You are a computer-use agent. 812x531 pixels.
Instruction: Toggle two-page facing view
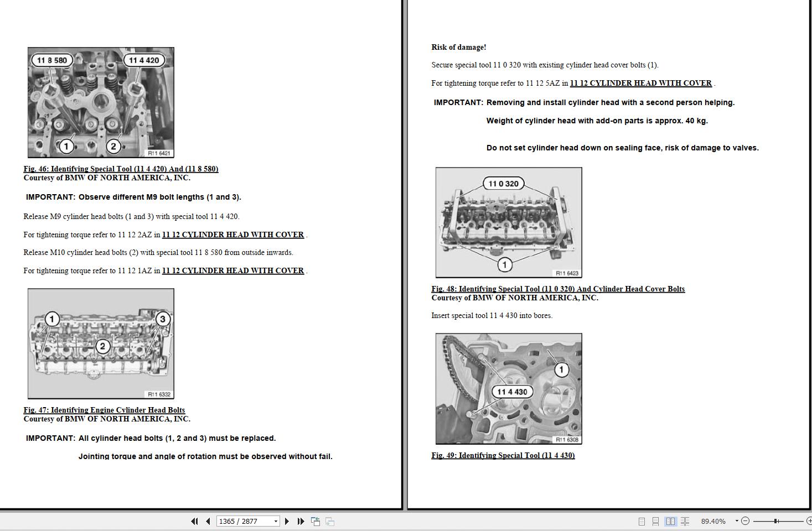670,521
